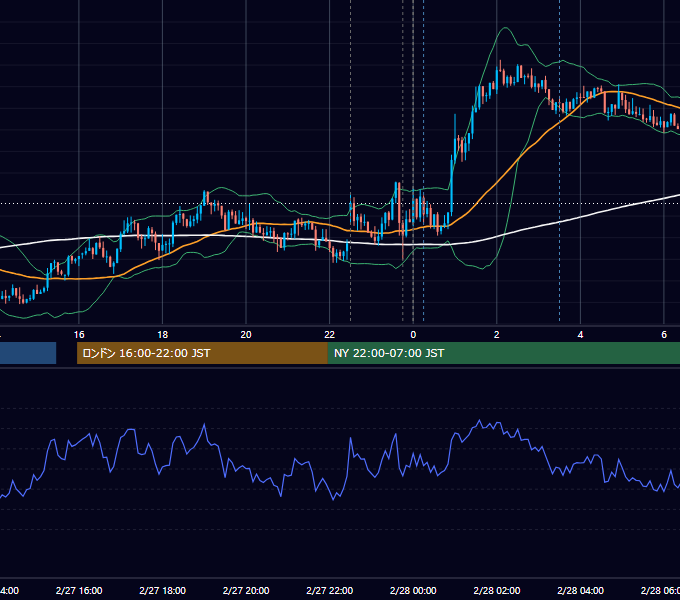Click the 4 hour label on price chart axis
The width and height of the screenshot is (680, 600).
[x=580, y=335]
